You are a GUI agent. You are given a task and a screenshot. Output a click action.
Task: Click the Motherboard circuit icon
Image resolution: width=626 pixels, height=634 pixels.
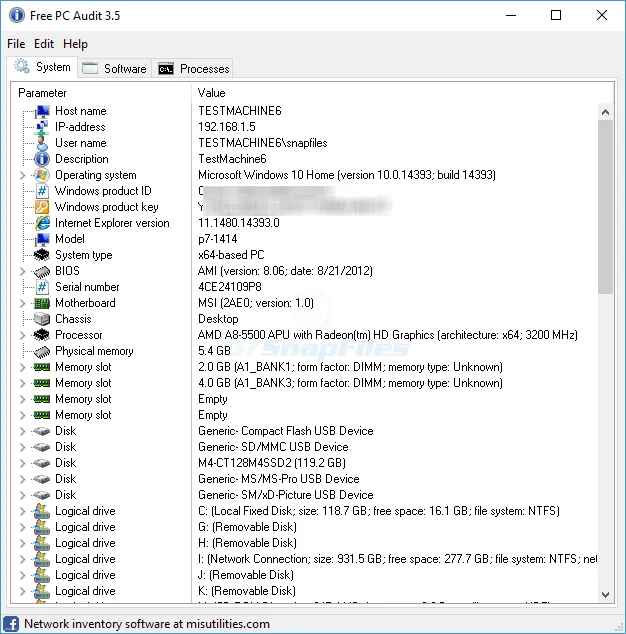coord(42,303)
